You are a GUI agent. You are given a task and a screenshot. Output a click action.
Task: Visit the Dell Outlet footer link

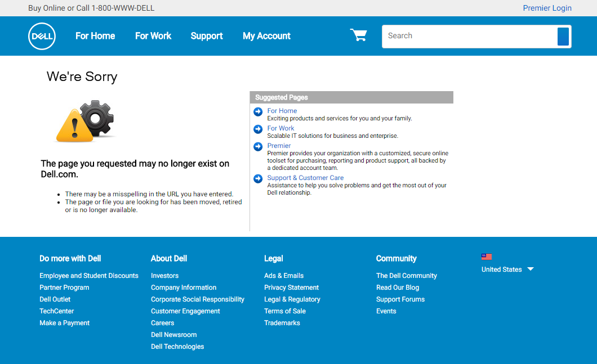coord(55,299)
